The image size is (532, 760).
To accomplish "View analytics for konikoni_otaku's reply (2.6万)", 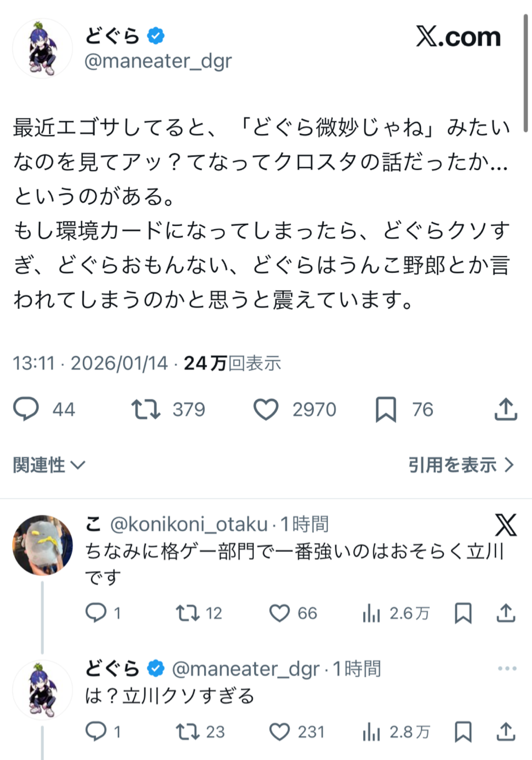I will click(x=371, y=613).
